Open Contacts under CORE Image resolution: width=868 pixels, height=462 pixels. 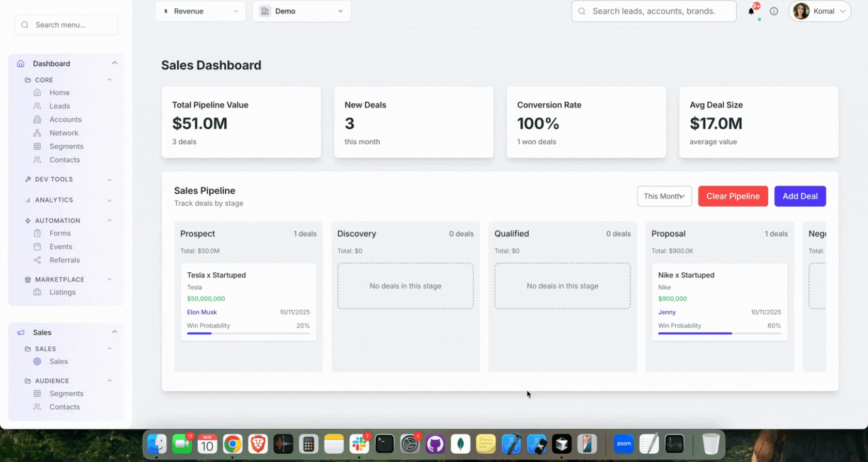[x=65, y=160]
